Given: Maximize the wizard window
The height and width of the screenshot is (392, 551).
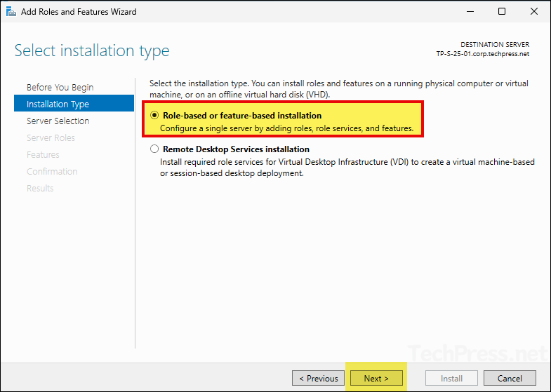Looking at the screenshot, I should [502, 11].
